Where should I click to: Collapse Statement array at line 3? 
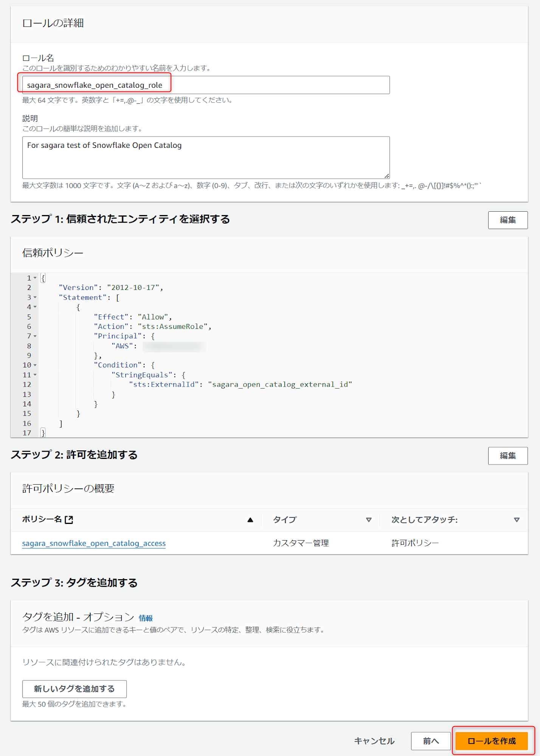(35, 297)
